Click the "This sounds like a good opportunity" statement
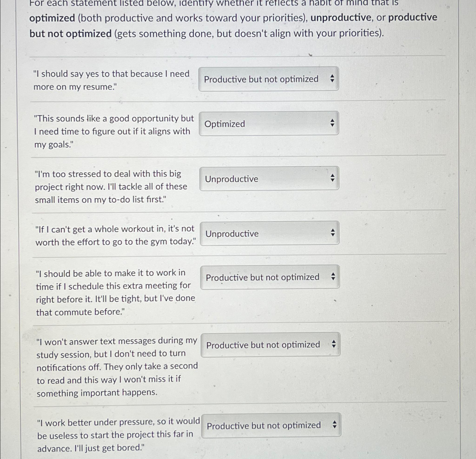Screen dimensions: 476x459 click(114, 131)
